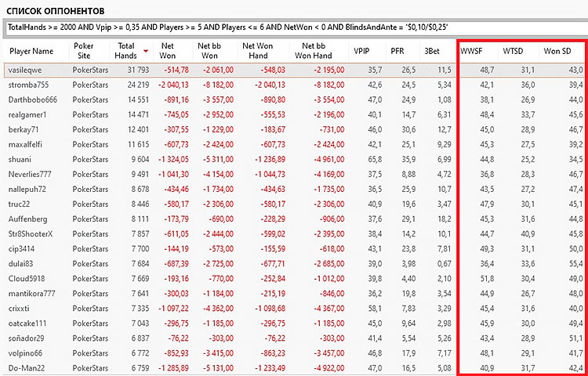
Task: Click the 3Bet column header
Action: coord(431,51)
